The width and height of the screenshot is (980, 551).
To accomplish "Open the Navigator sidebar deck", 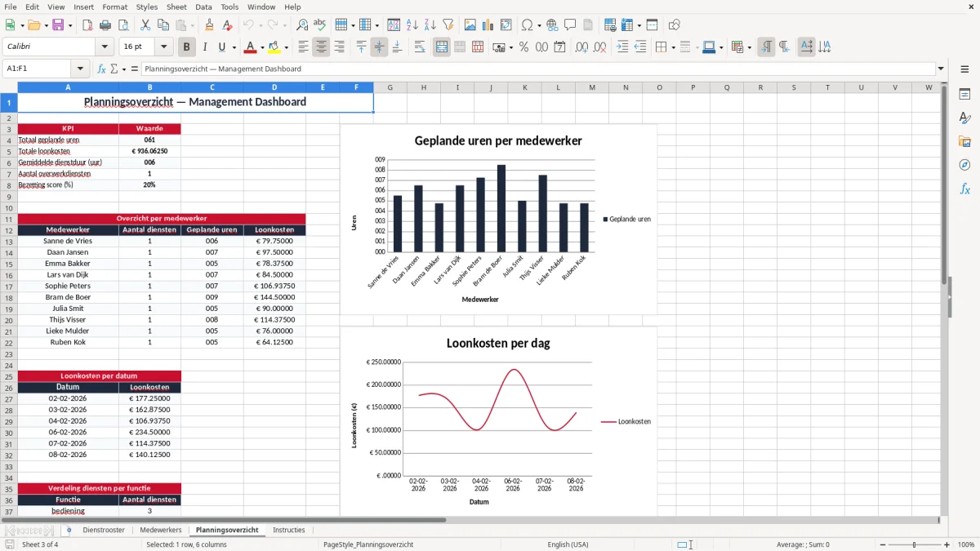I will point(964,166).
